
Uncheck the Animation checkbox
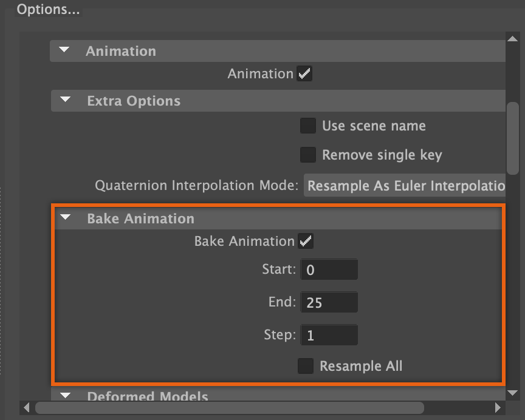pyautogui.click(x=304, y=74)
